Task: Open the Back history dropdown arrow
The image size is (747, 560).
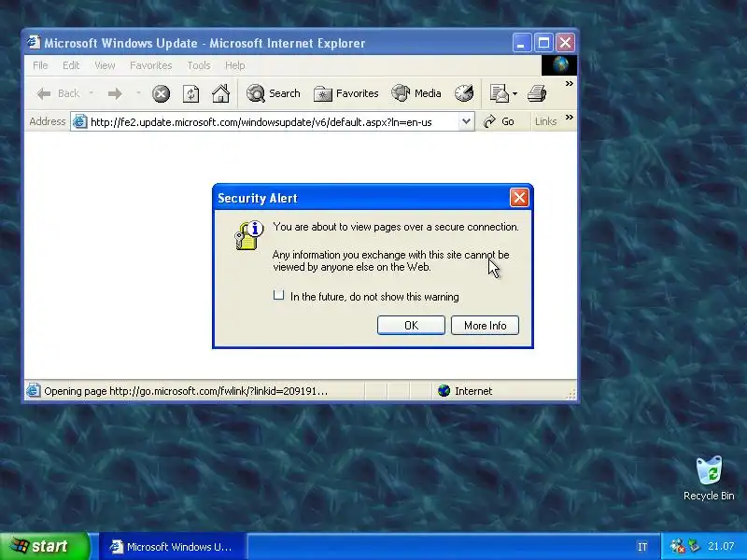Action: (91, 93)
